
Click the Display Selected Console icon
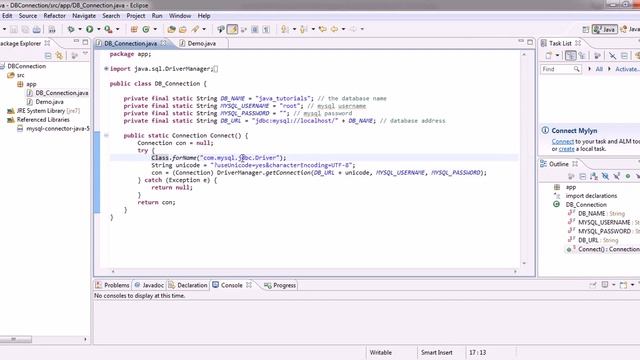(x=604, y=285)
